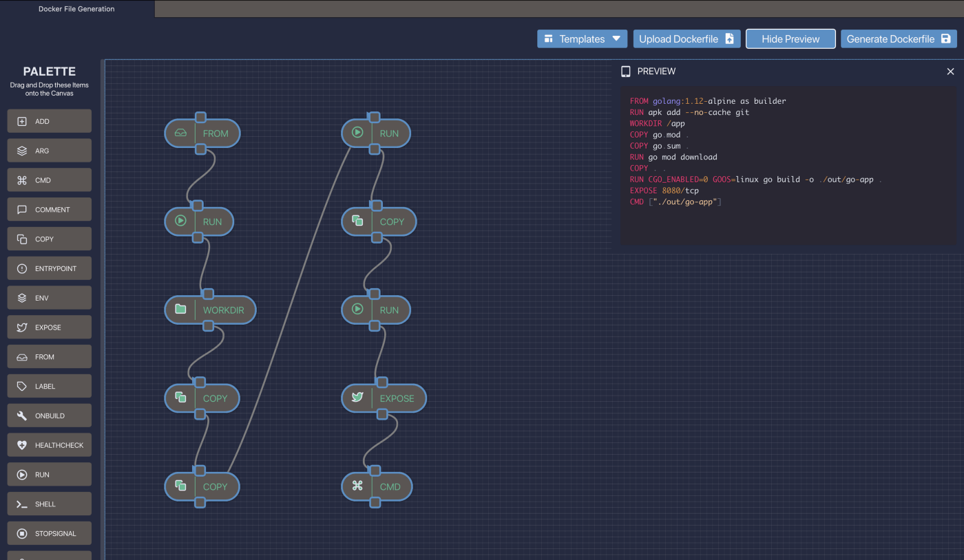Click 'CMD ["./out/go-app"]' preview line
964x560 pixels.
click(x=675, y=202)
